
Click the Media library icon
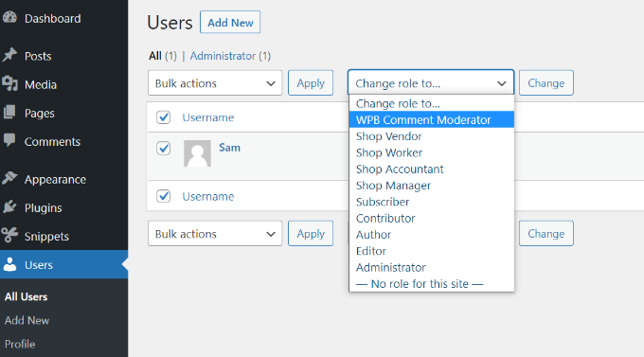tap(9, 83)
